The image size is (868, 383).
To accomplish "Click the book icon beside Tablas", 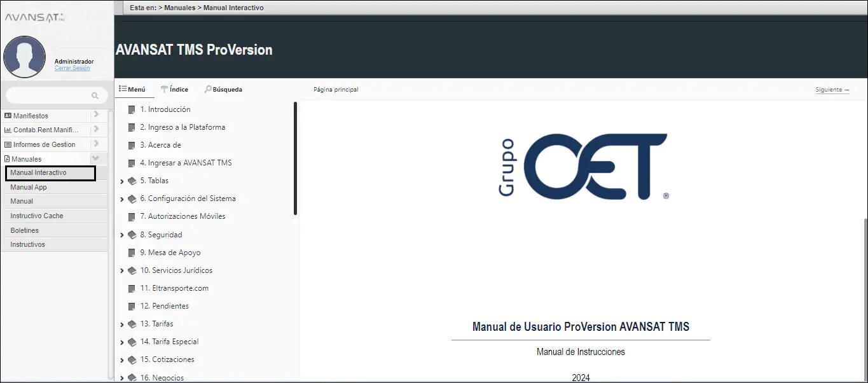I will pyautogui.click(x=132, y=181).
